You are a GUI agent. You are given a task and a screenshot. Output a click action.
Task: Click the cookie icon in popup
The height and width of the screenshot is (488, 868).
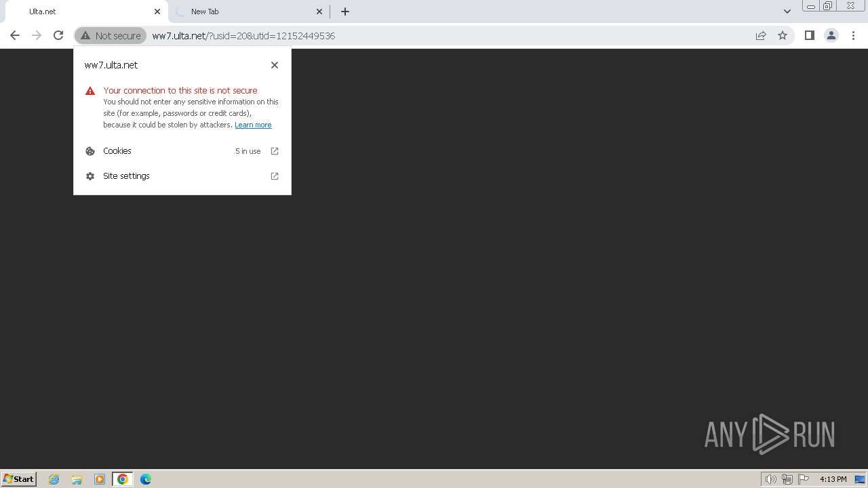(90, 151)
